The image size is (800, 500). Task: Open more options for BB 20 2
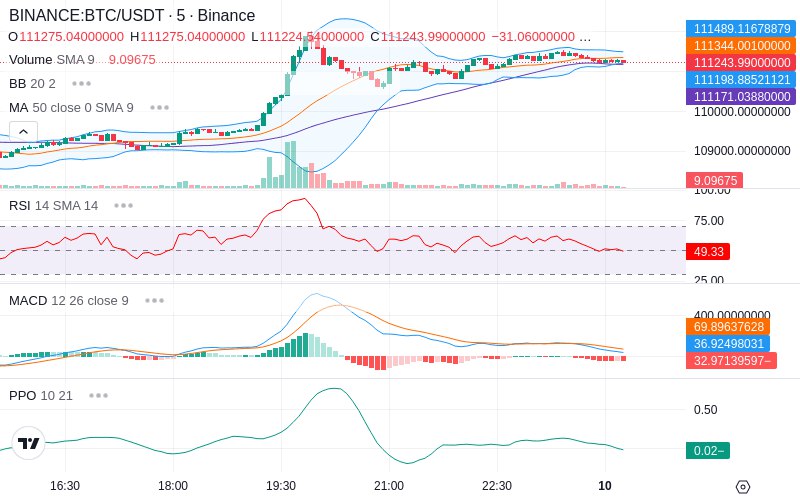click(x=82, y=83)
